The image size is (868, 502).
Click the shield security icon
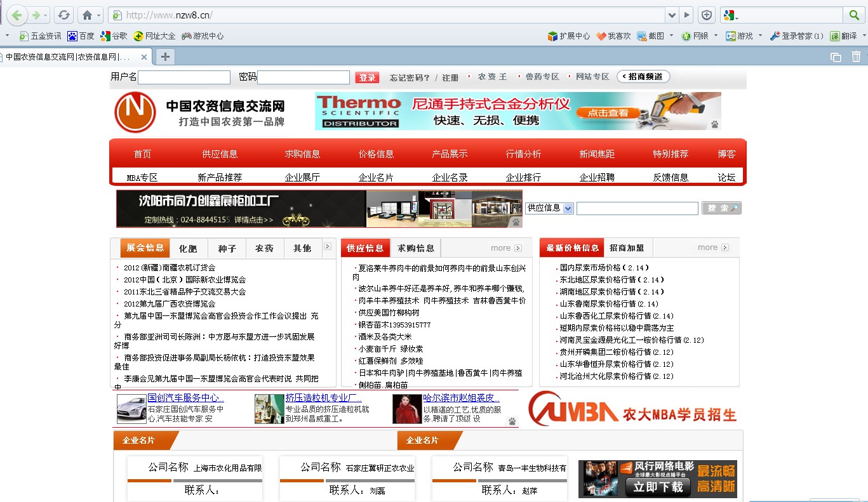pos(707,15)
